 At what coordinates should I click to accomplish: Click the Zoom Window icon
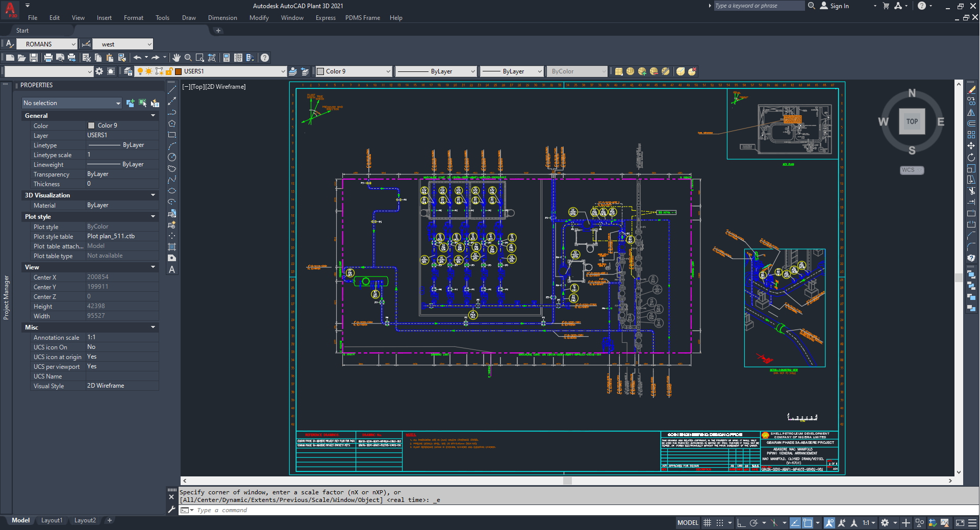point(200,58)
